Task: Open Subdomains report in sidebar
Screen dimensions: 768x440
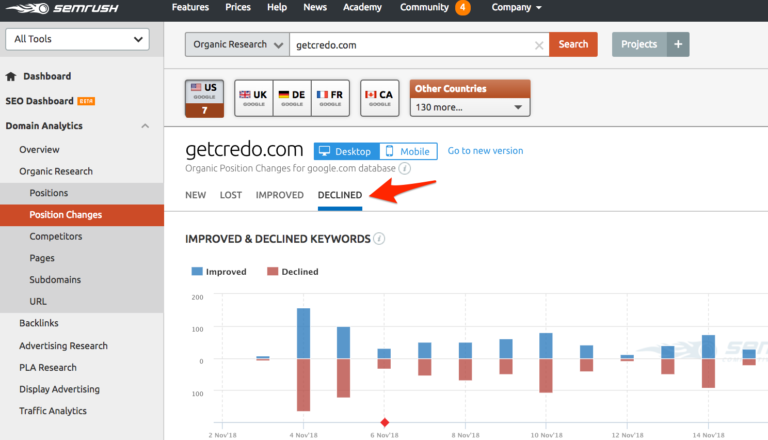Action: pyautogui.click(x=55, y=280)
